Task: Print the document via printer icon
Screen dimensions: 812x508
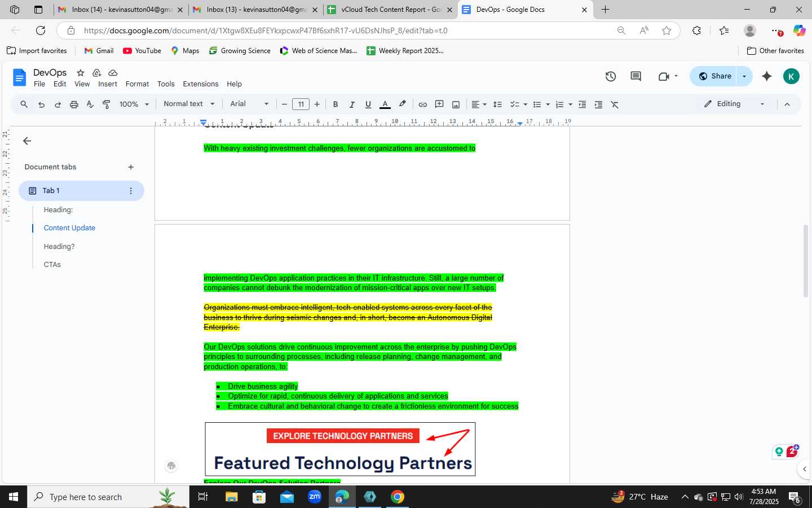Action: [x=74, y=104]
